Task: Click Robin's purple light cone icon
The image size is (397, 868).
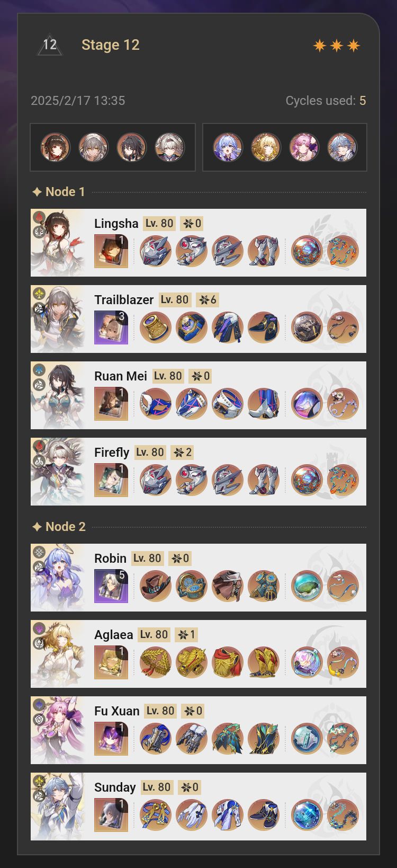Action: [111, 586]
